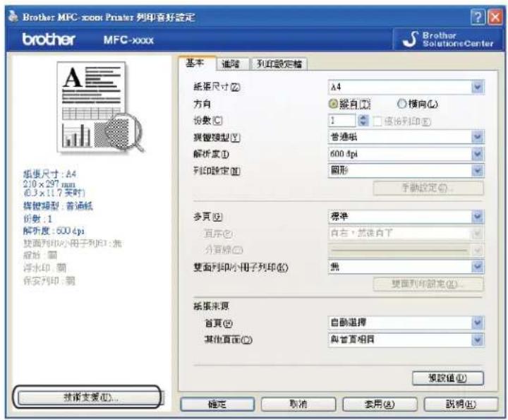
Task: Click the 確定 button
Action: click(217, 404)
